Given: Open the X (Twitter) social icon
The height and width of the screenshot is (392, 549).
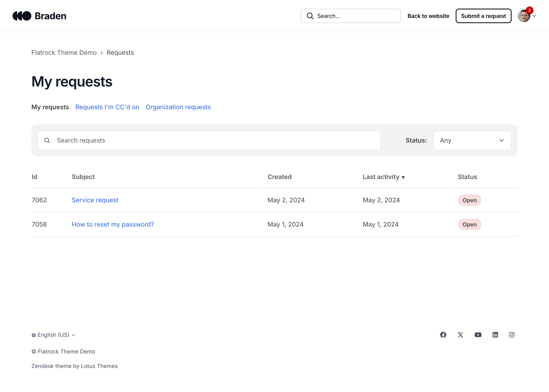Looking at the screenshot, I should [x=460, y=335].
